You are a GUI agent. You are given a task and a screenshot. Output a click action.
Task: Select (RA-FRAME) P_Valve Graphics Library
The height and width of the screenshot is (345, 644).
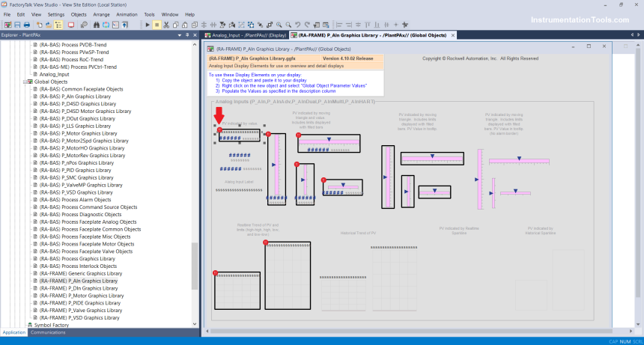(x=81, y=311)
